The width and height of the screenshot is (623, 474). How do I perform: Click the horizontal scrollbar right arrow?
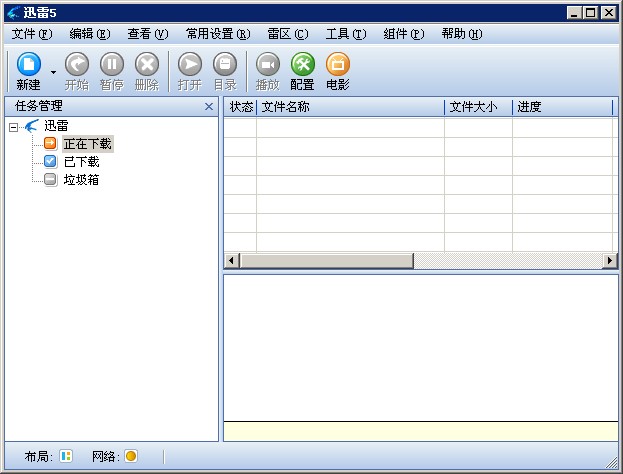pos(610,261)
